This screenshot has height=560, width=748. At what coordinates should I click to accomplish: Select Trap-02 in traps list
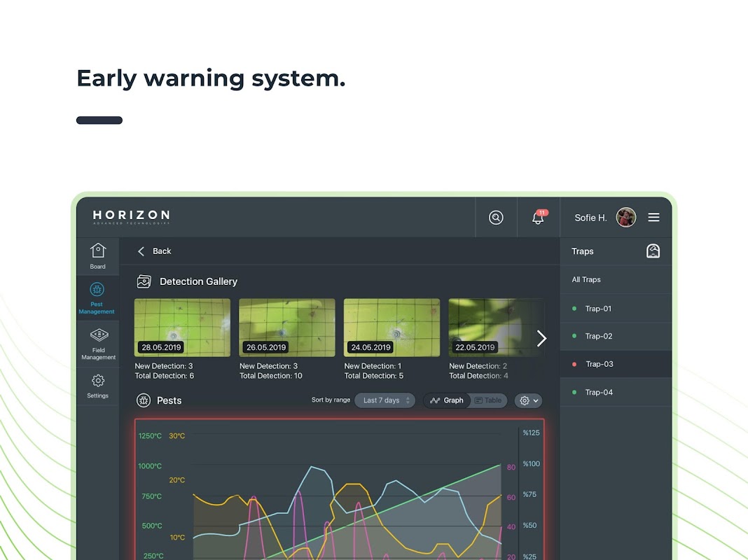[x=616, y=336]
